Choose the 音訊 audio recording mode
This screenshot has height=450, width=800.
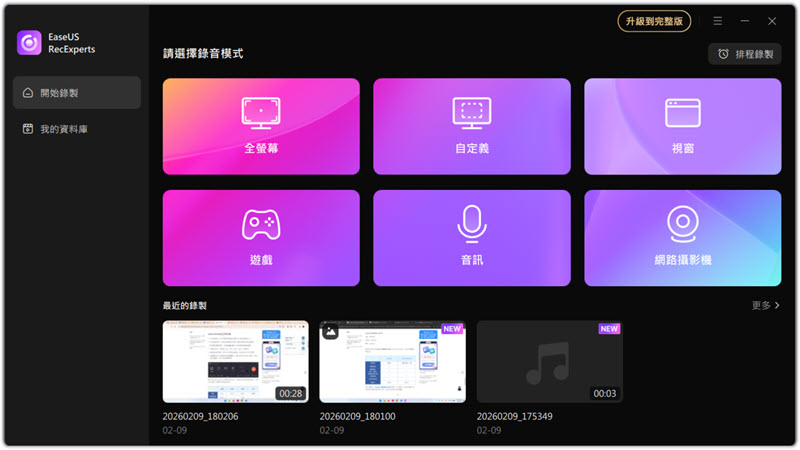pyautogui.click(x=472, y=238)
